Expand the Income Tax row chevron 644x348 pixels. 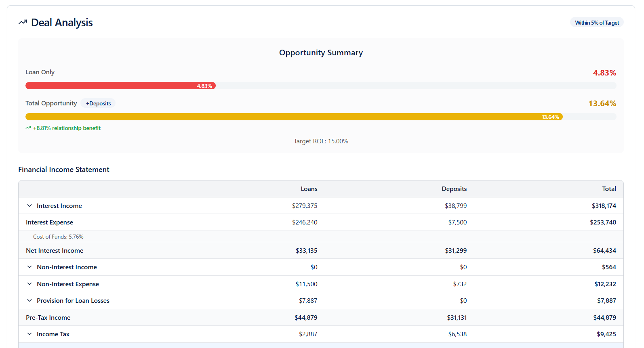(x=29, y=334)
